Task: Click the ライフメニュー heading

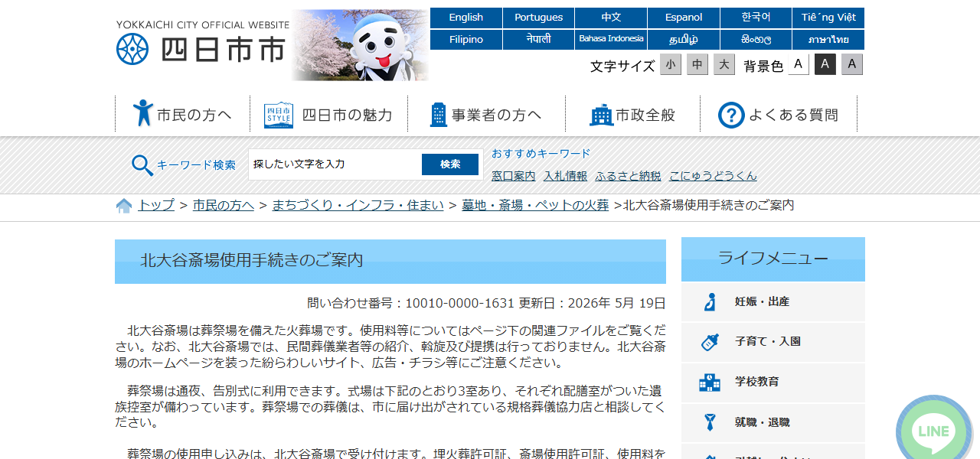Action: click(x=773, y=259)
